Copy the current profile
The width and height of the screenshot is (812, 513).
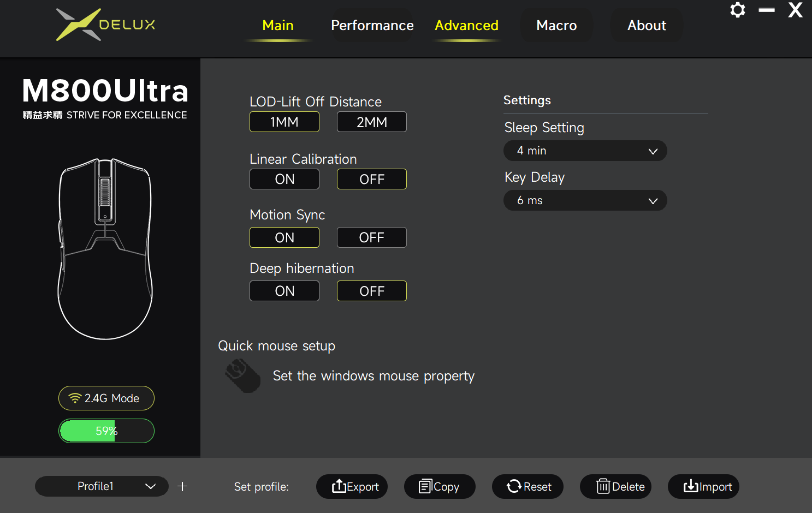(440, 486)
